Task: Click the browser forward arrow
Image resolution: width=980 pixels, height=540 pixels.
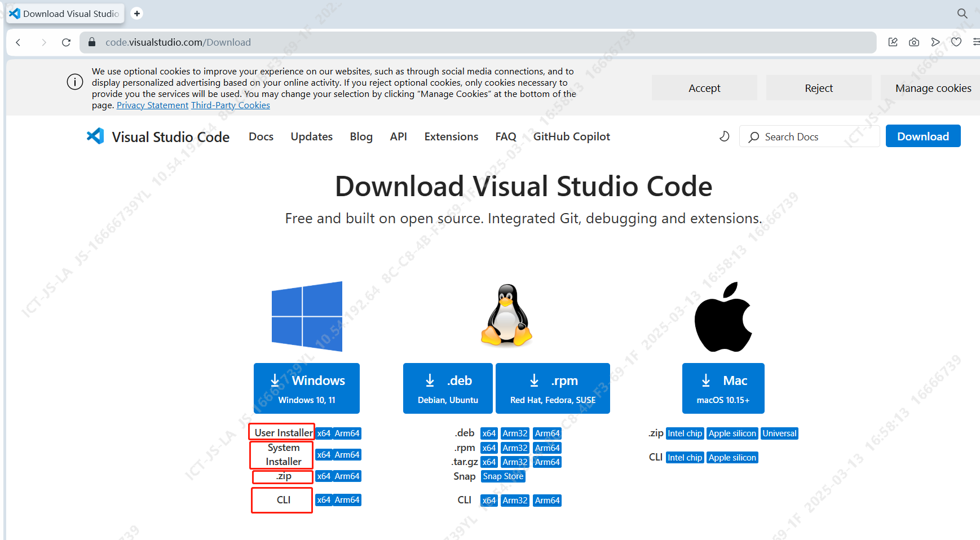Action: point(43,42)
